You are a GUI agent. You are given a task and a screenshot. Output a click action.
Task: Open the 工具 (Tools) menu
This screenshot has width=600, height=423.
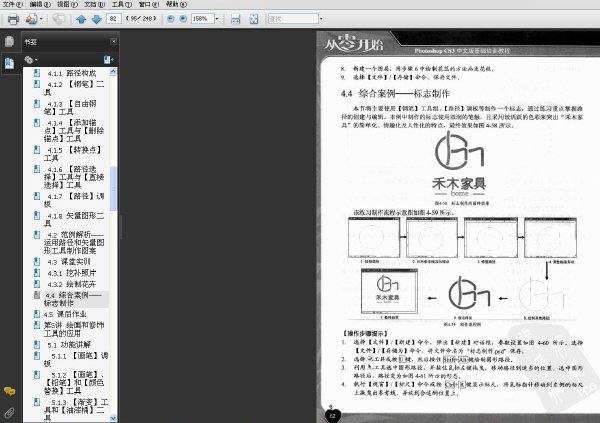[x=122, y=4]
